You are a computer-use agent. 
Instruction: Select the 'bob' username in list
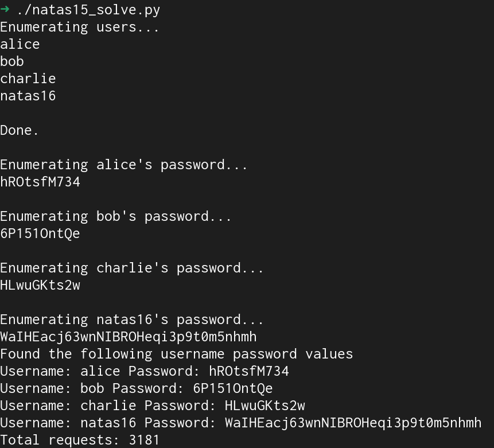coord(12,61)
